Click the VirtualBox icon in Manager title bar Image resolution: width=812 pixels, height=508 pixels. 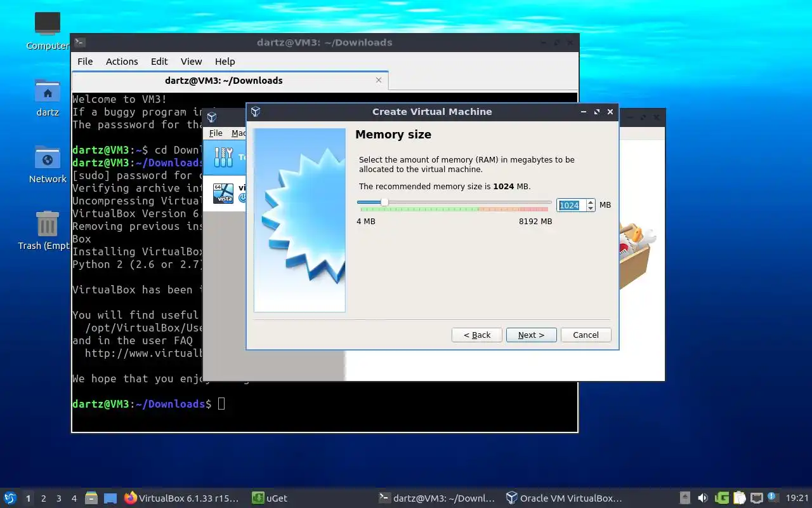[x=212, y=117]
